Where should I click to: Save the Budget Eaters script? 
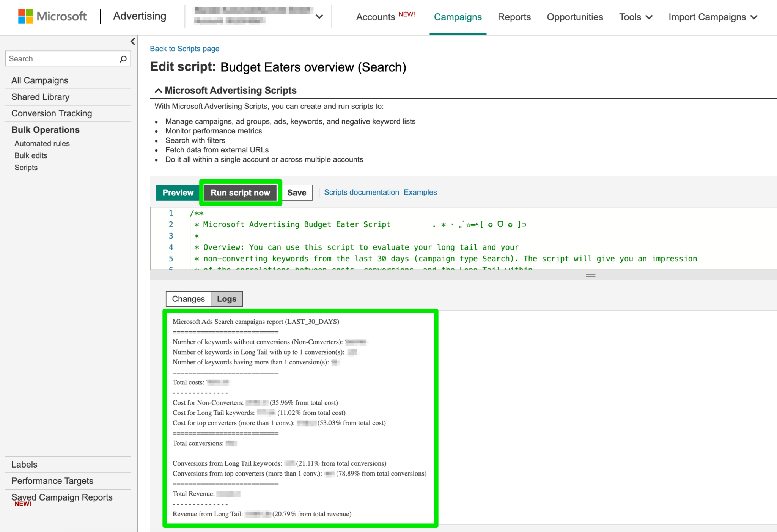click(296, 192)
